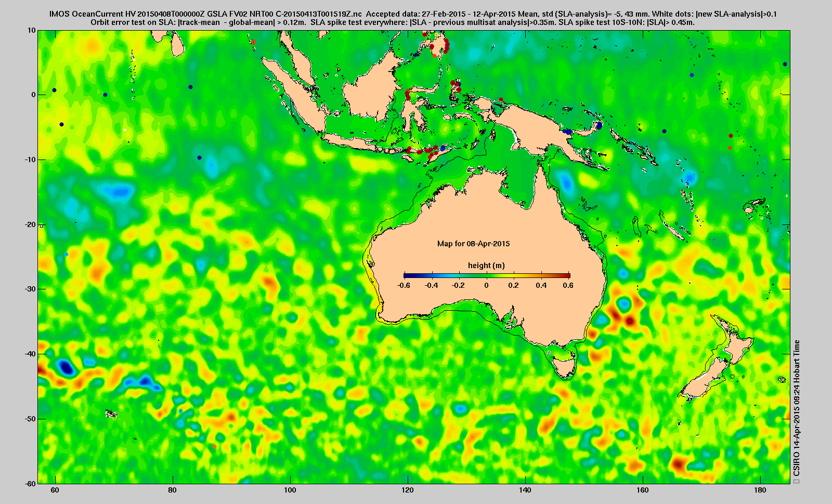Click the IMOS OceanCurrent title line

(413, 14)
